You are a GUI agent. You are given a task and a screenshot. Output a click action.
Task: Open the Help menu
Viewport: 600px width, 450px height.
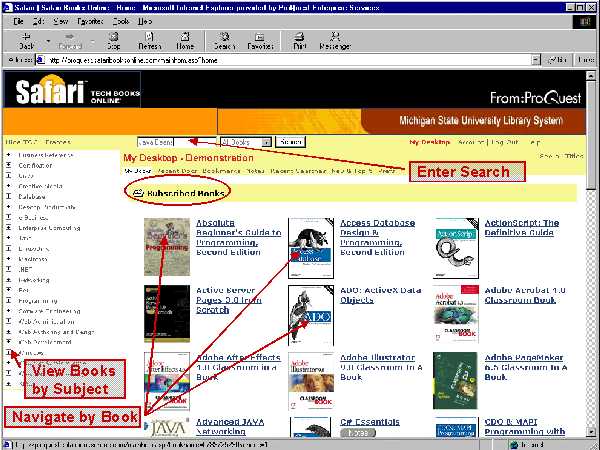pos(145,21)
